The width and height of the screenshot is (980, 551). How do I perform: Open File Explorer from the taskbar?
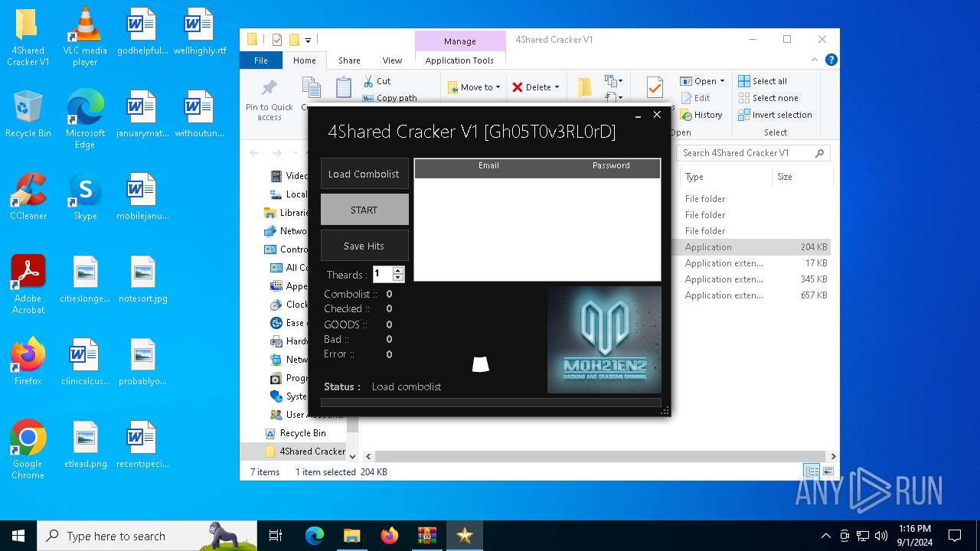click(x=352, y=536)
